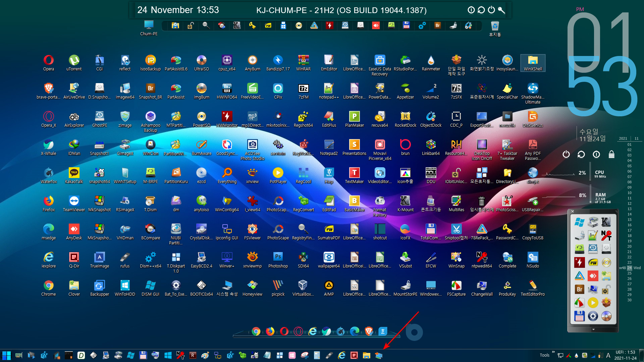Click the CPU 99 MHz meter text

click(600, 174)
